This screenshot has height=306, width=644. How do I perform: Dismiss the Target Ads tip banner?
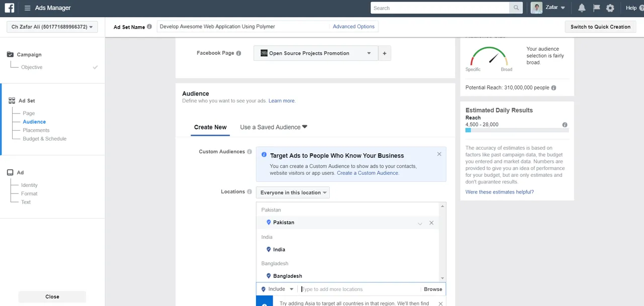click(x=439, y=154)
